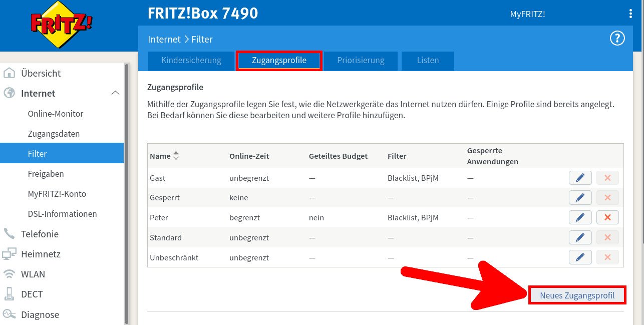Click the Unbeschränkt profile name
This screenshot has height=325, width=644.
pos(174,258)
